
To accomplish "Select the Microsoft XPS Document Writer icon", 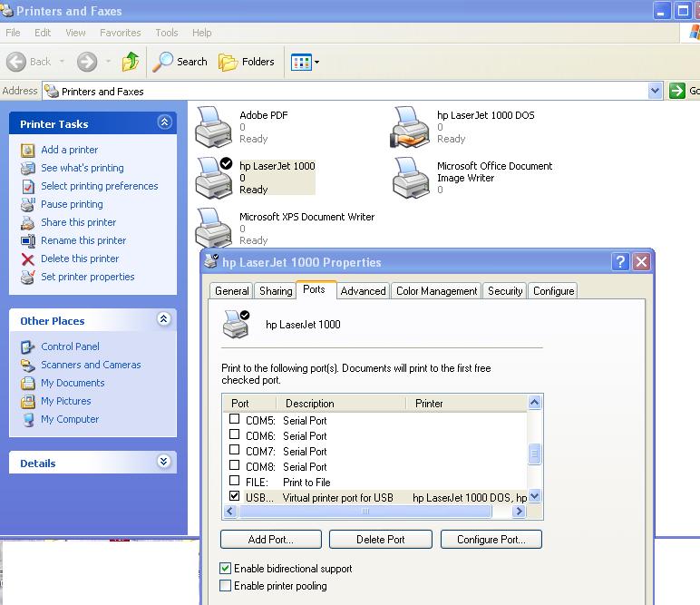I will [x=214, y=228].
